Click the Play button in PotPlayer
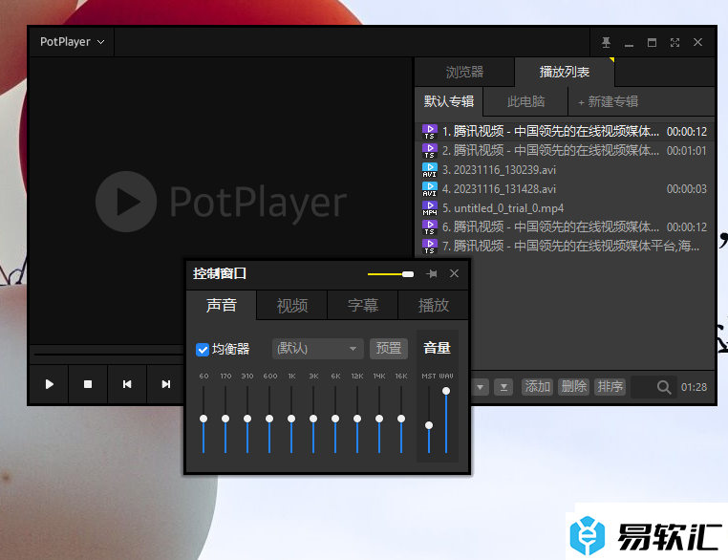The height and width of the screenshot is (560, 728). (50, 384)
